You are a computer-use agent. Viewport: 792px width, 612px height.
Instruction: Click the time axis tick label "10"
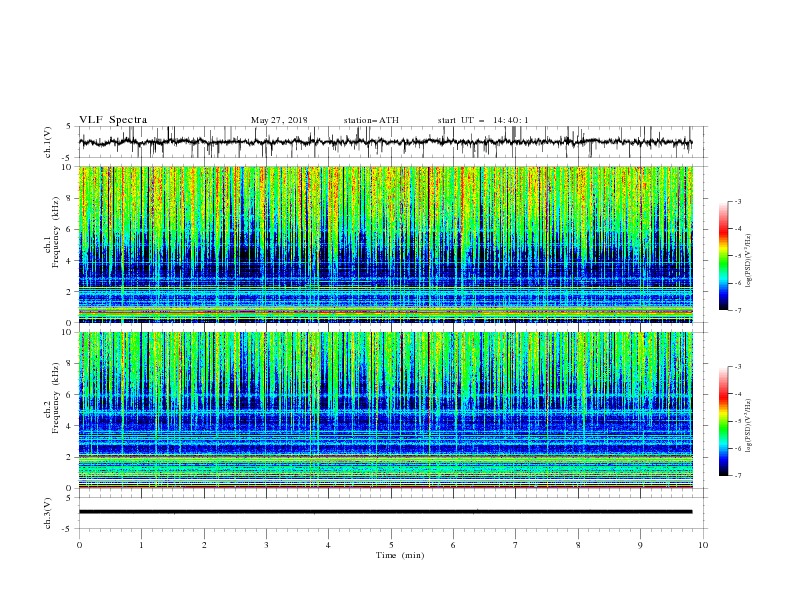click(703, 545)
